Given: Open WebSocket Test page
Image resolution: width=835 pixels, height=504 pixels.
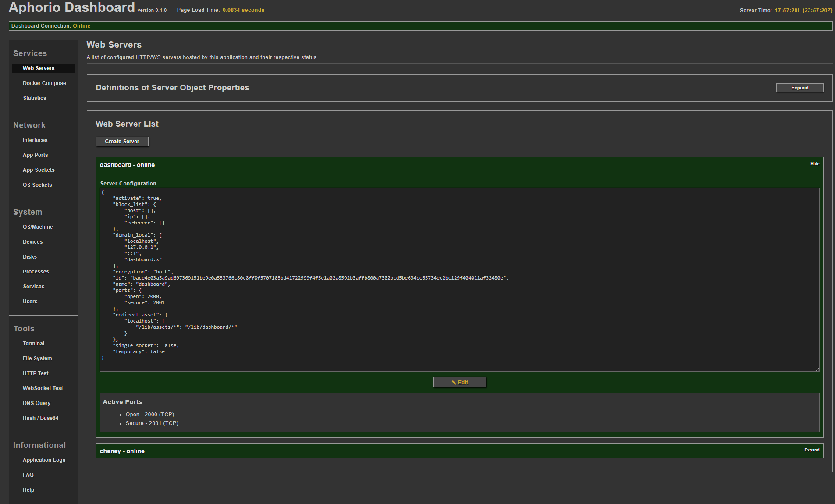Looking at the screenshot, I should [x=43, y=388].
